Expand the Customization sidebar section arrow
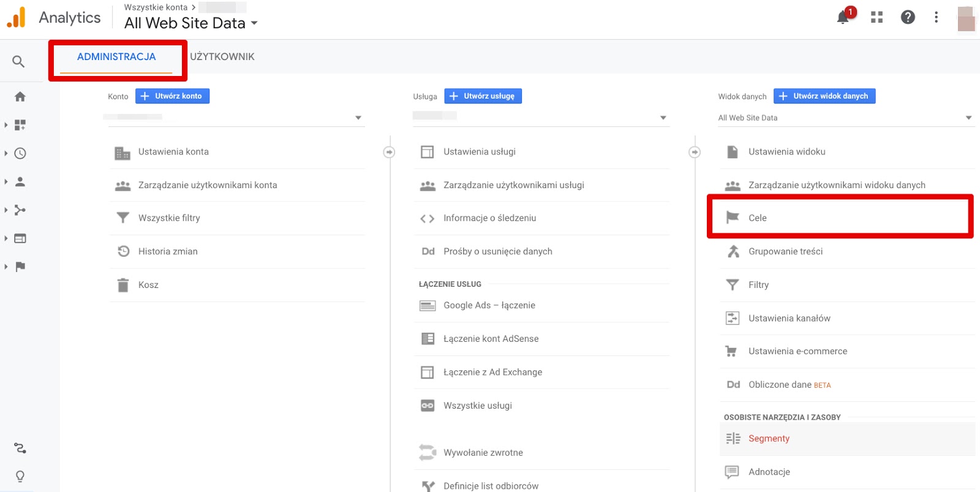This screenshot has height=492, width=980. coord(6,125)
